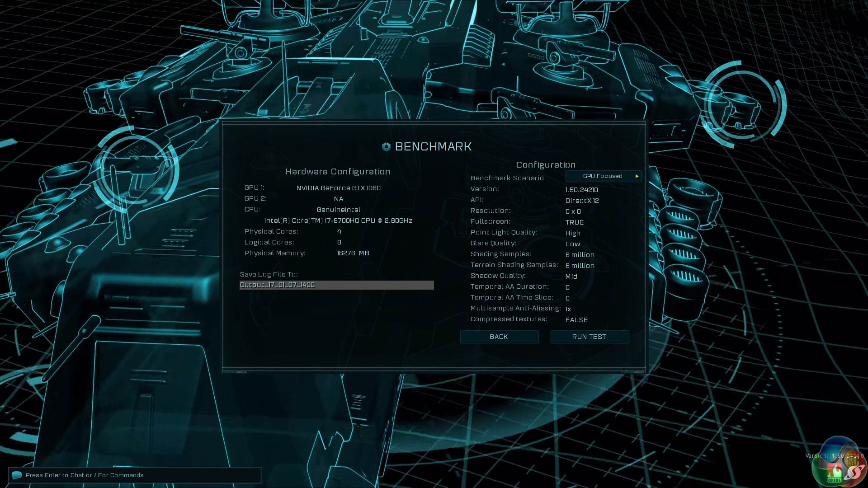Screen dimensions: 868x488
Task: Toggle the Fullscreen TRUE value
Action: [574, 222]
